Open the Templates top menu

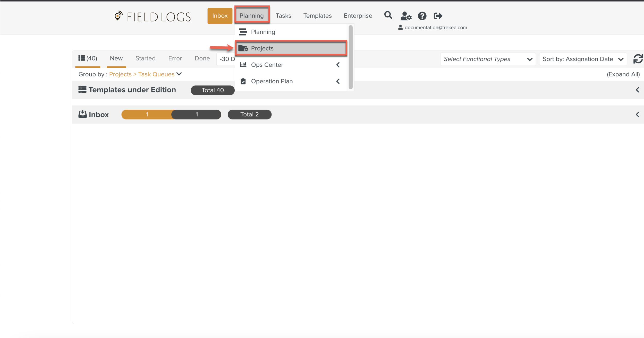(317, 16)
